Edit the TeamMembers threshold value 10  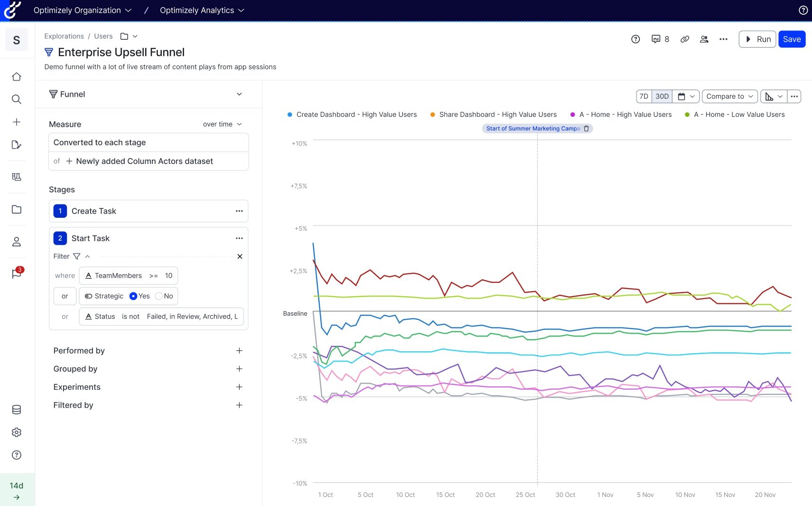(168, 276)
